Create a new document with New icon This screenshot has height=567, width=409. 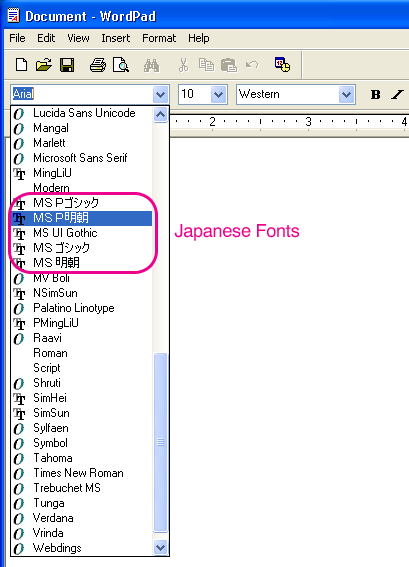tap(21, 65)
